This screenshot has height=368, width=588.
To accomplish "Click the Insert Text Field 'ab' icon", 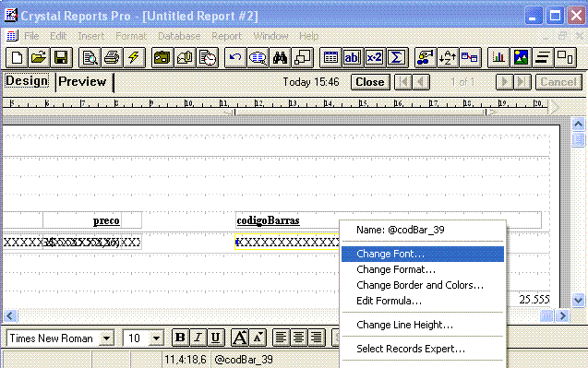I will 352,58.
